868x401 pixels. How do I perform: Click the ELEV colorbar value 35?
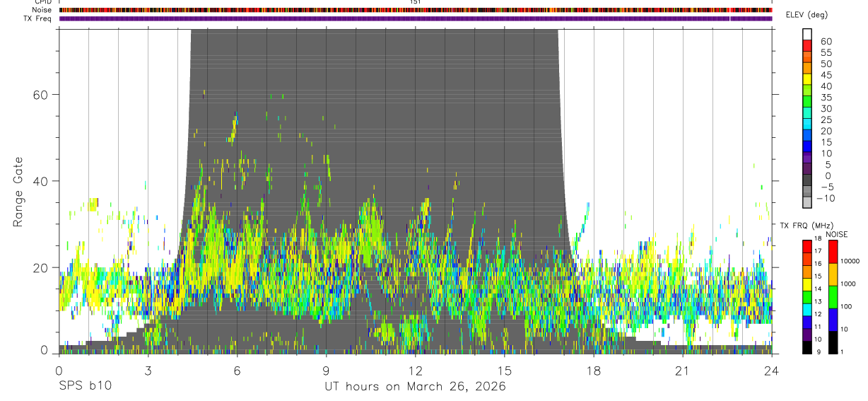click(826, 98)
